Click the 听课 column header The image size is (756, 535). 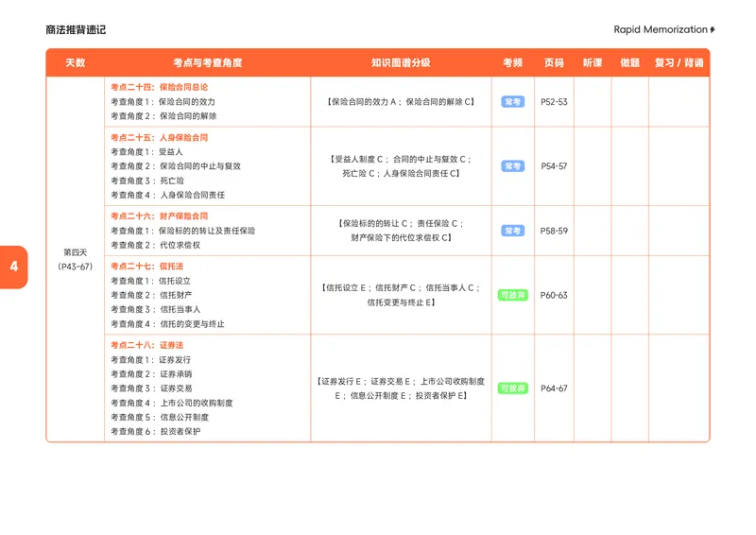(x=593, y=62)
